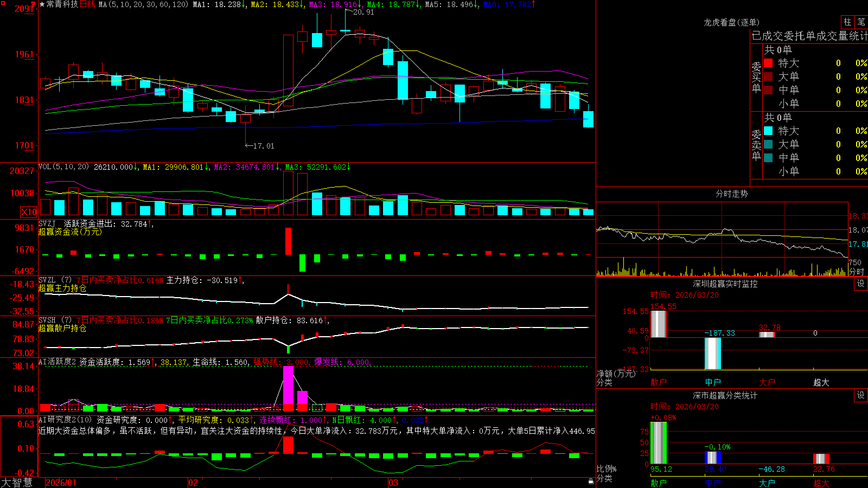Click the AI研究度2(10) indicator name
The height and width of the screenshot is (488, 868).
point(65,420)
